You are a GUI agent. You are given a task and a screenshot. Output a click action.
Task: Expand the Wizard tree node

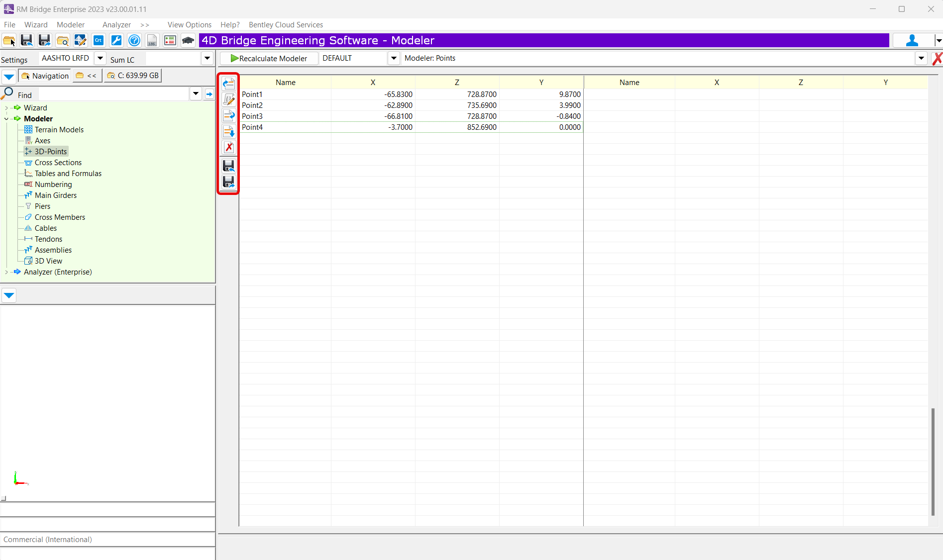[6, 108]
